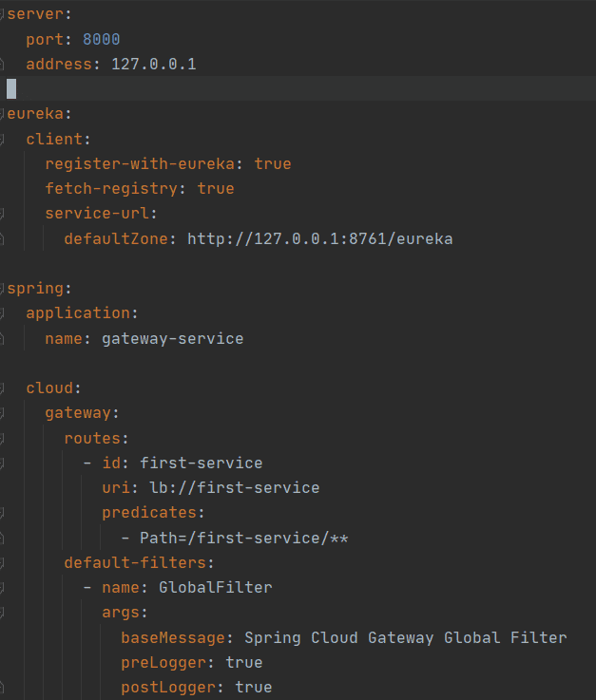Click the register-with-eureka true value
Image resolution: width=596 pixels, height=700 pixels.
point(273,163)
